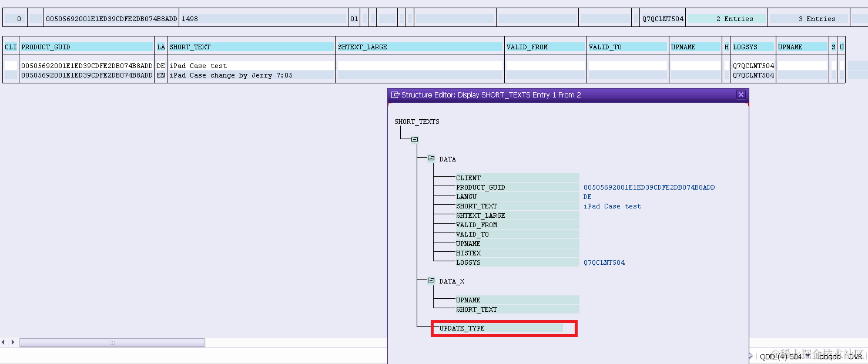
Task: Select VALID_TO field in the structure tree
Action: click(517, 234)
